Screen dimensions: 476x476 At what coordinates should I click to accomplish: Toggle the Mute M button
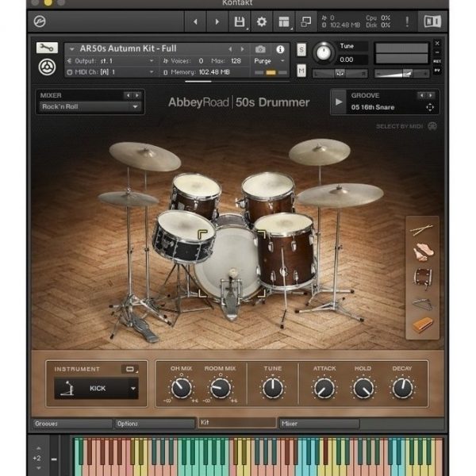coord(301,71)
